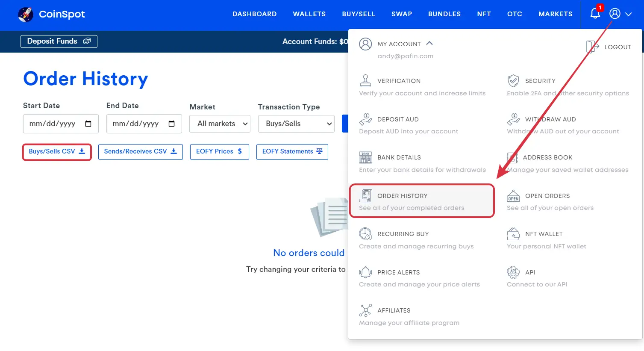
Task: Click the CoinSpot brand name text
Action: pyautogui.click(x=62, y=15)
